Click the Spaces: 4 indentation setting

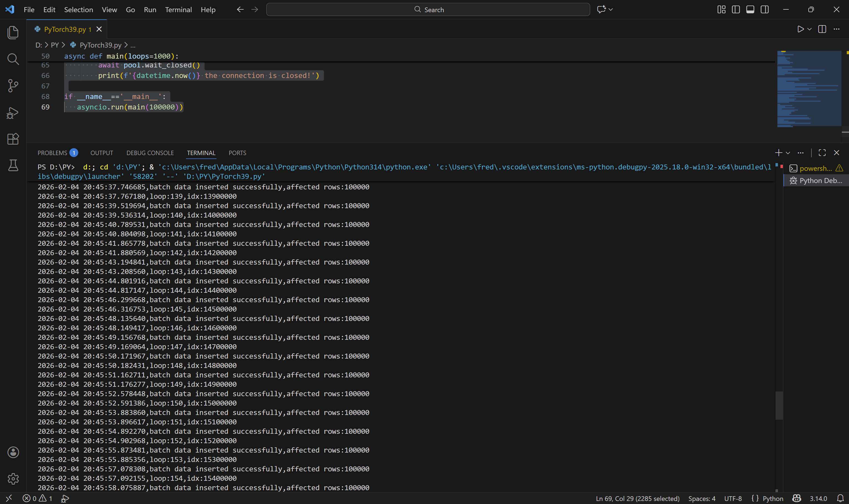(x=702, y=498)
